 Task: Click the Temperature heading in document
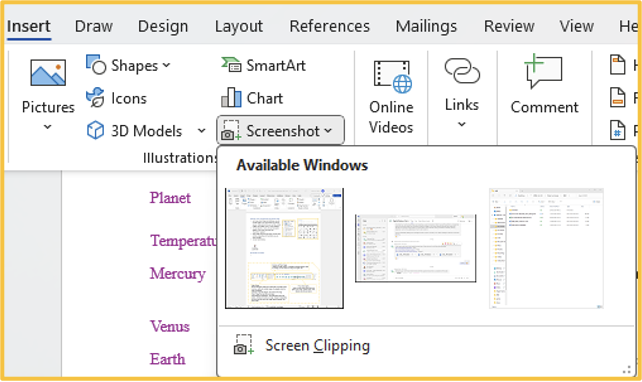[x=183, y=241]
